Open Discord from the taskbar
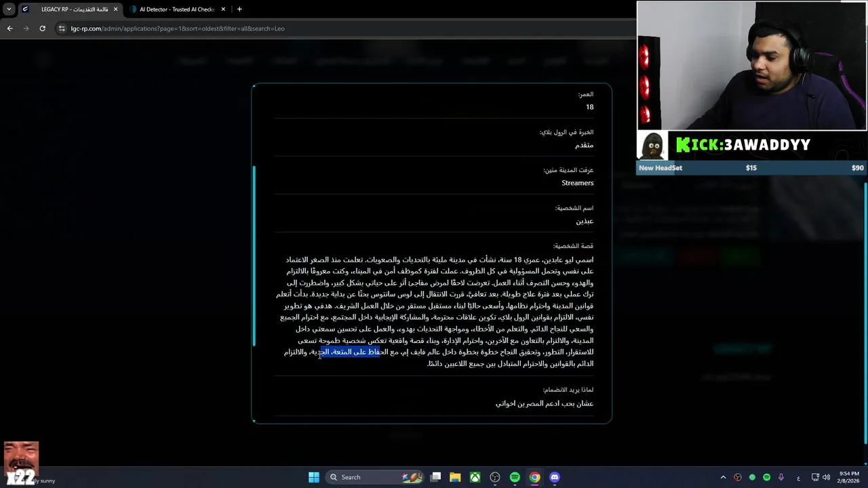 click(x=555, y=477)
